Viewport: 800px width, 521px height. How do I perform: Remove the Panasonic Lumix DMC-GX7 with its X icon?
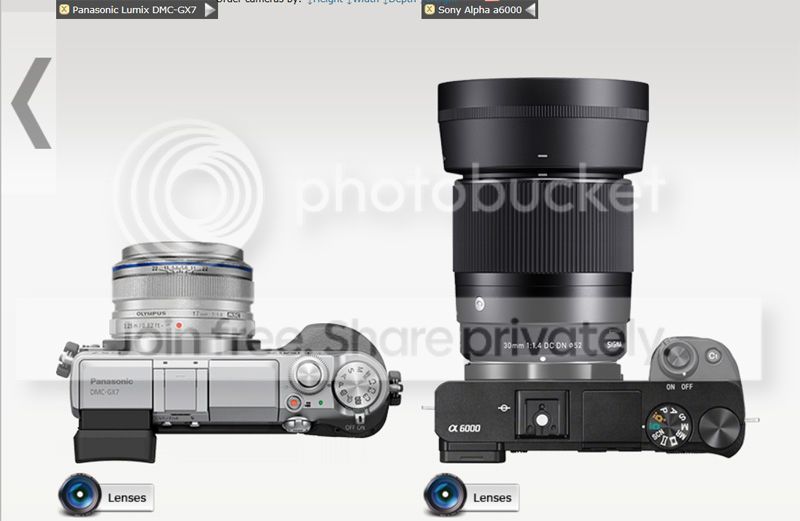tap(64, 10)
